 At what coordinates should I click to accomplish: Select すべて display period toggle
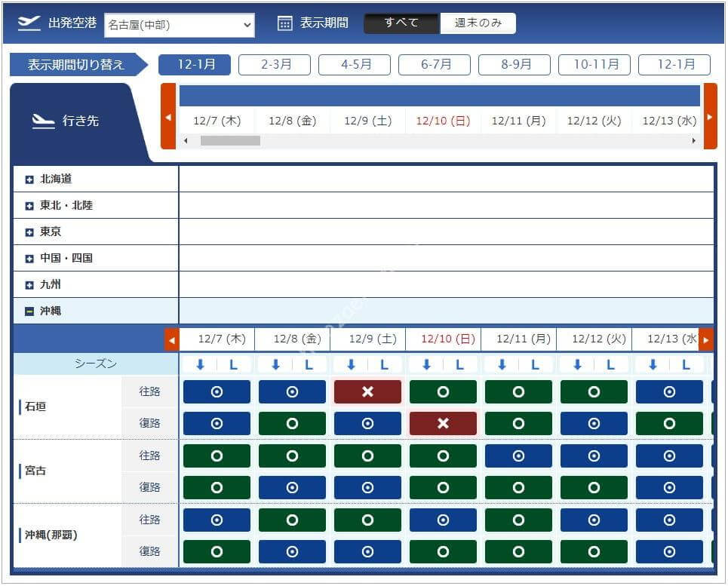[x=401, y=23]
